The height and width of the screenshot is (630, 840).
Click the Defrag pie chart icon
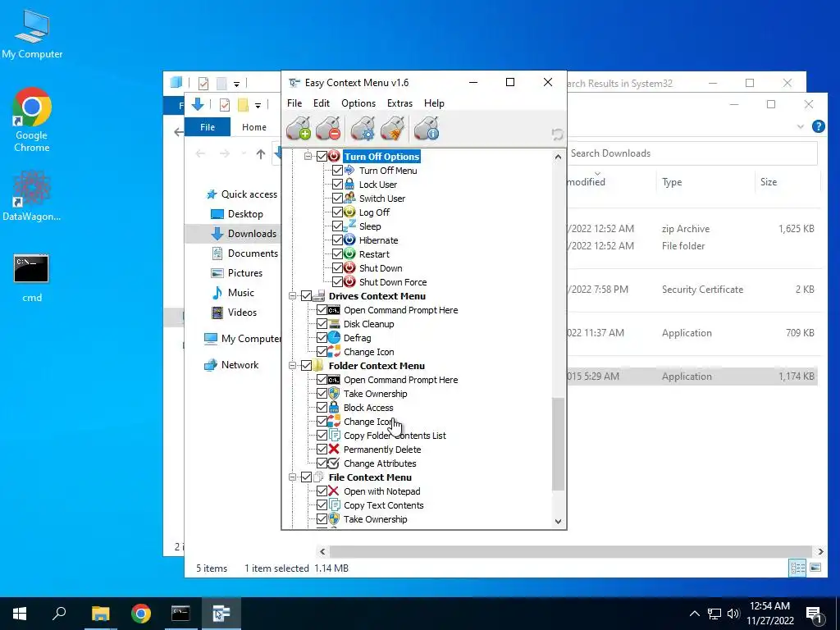[334, 337]
